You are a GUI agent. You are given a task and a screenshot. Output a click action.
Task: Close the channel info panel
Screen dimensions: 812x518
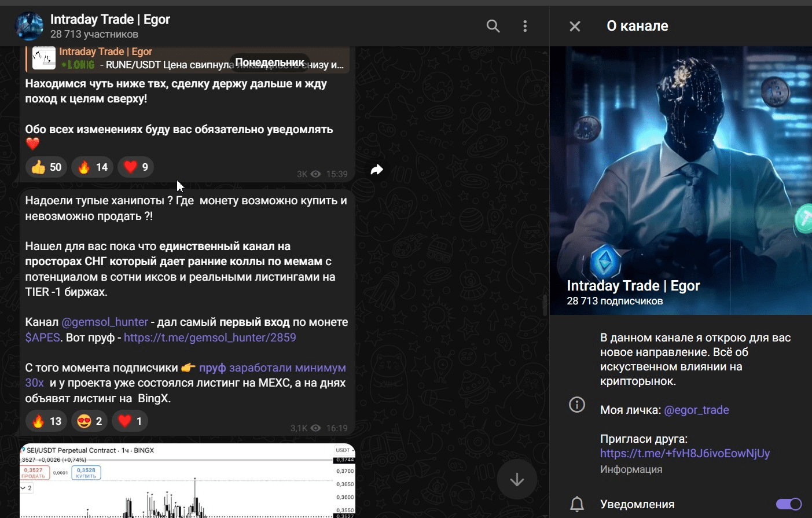[x=575, y=26]
